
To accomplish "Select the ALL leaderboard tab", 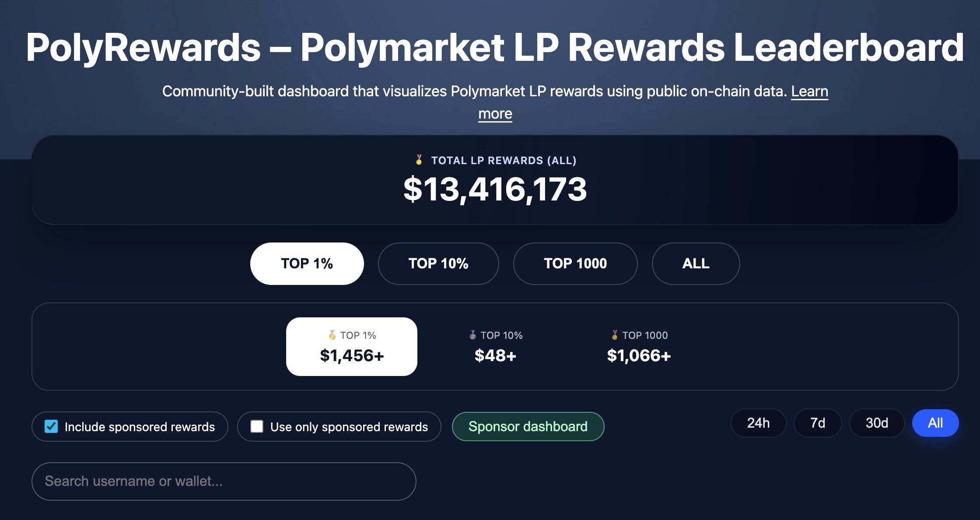I will (696, 264).
